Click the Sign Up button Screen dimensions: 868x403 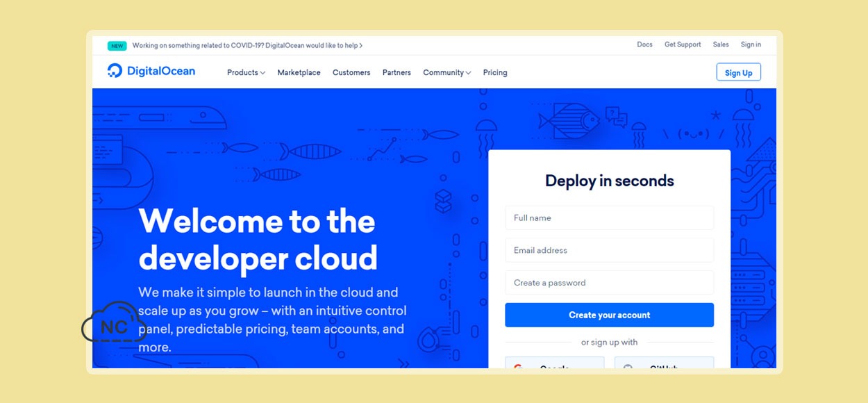738,72
